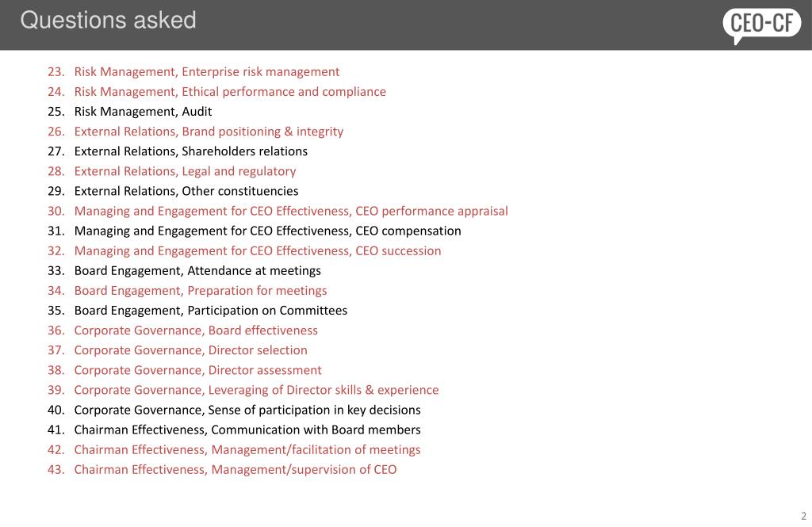The image size is (812, 527).
Task: Select "Attendance at meetings" line
Action: click(197, 271)
